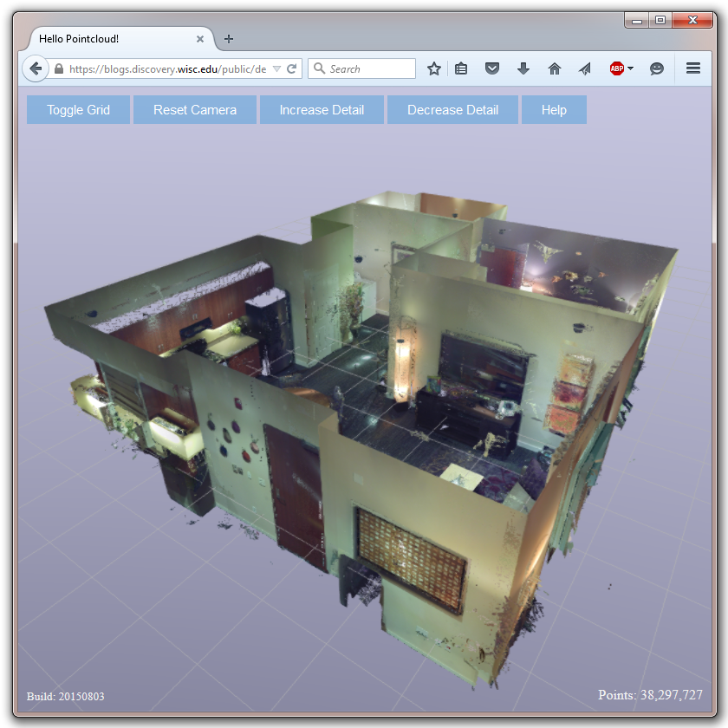The image size is (728, 728).
Task: Click the paper plane send icon
Action: coord(585,68)
